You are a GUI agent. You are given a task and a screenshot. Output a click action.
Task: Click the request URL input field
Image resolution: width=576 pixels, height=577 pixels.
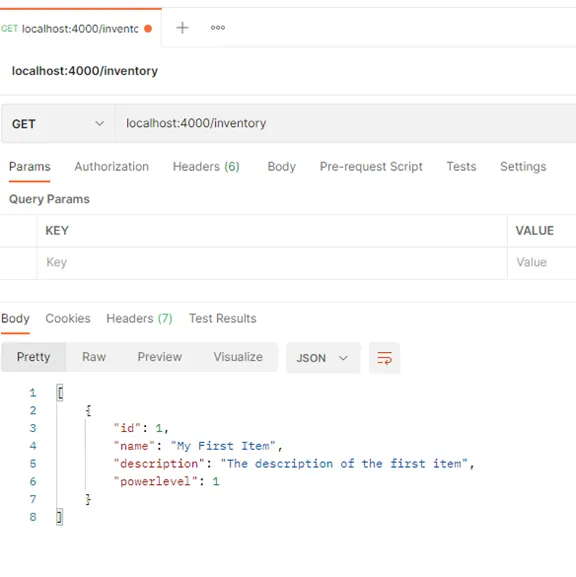point(345,123)
